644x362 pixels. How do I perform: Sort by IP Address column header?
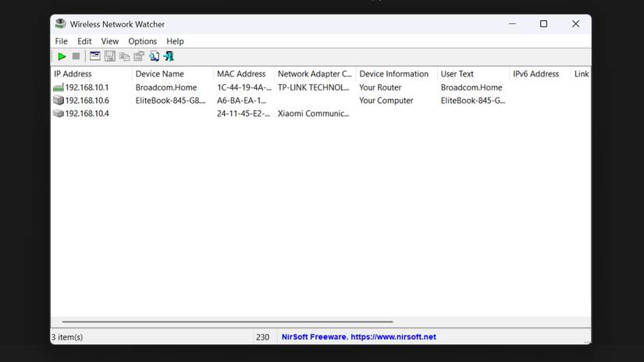click(x=91, y=74)
